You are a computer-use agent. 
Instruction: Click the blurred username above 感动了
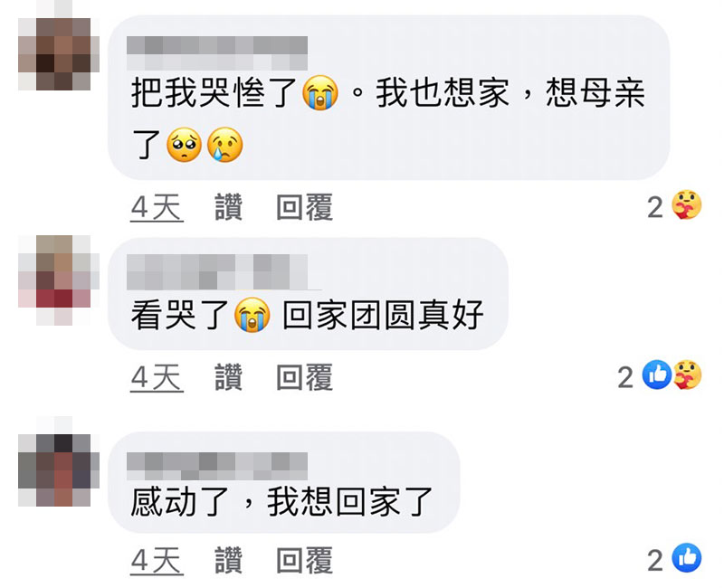click(217, 467)
